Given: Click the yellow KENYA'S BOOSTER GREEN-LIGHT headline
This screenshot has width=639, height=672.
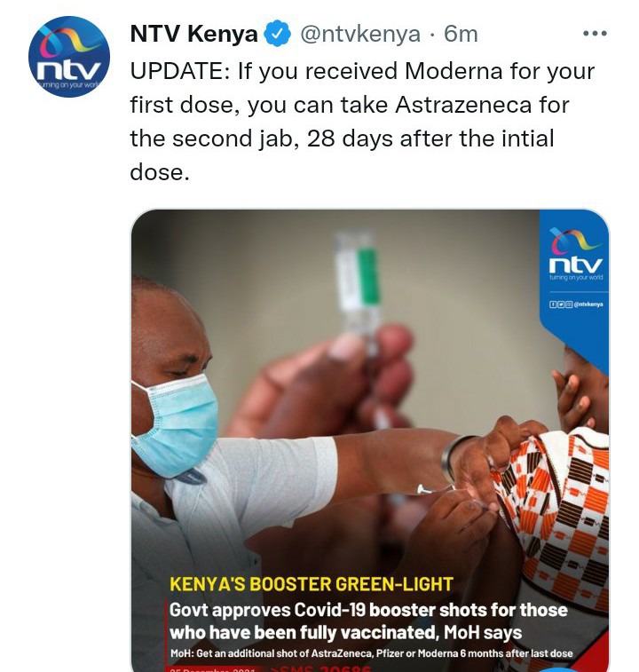Looking at the screenshot, I should tap(312, 585).
